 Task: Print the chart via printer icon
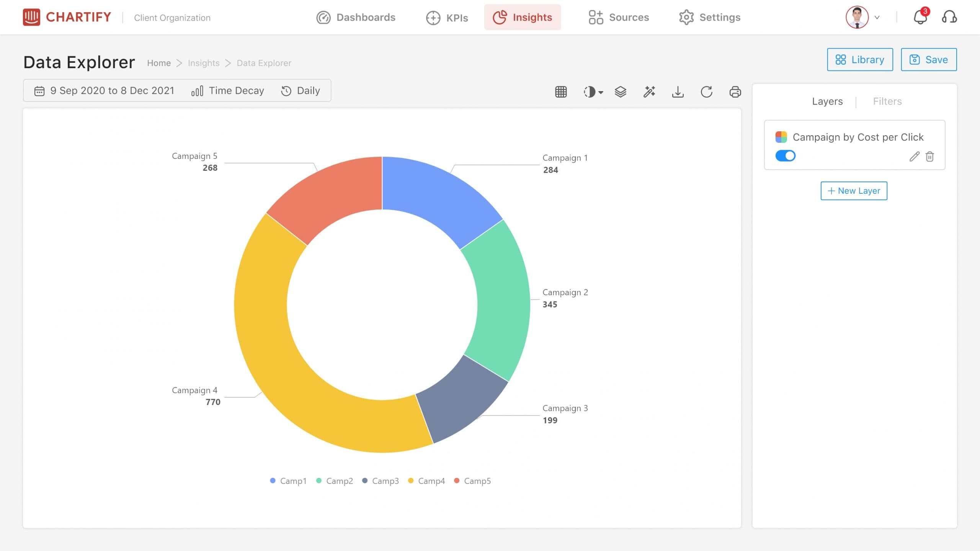click(x=735, y=92)
